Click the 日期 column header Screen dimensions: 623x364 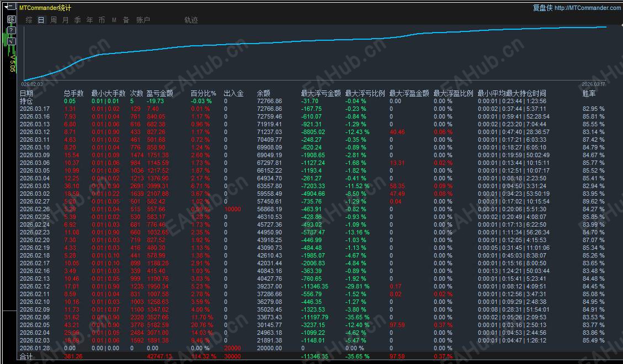coord(26,93)
